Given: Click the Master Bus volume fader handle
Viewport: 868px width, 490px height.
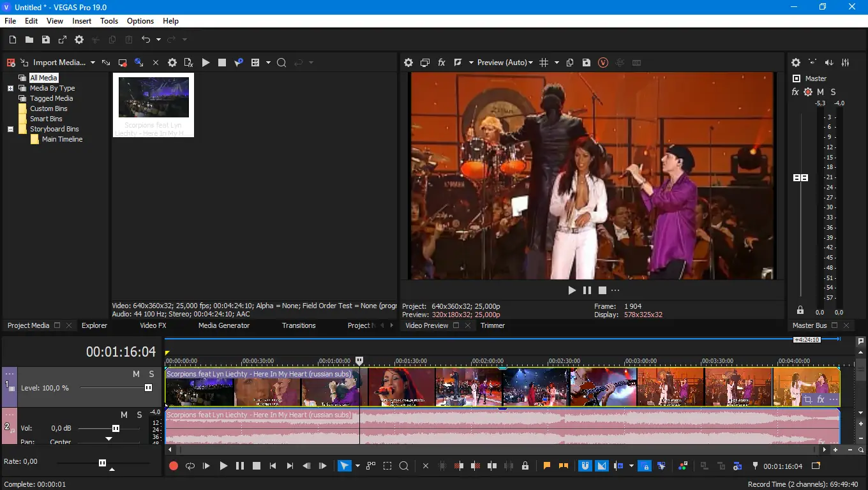Looking at the screenshot, I should (x=800, y=177).
